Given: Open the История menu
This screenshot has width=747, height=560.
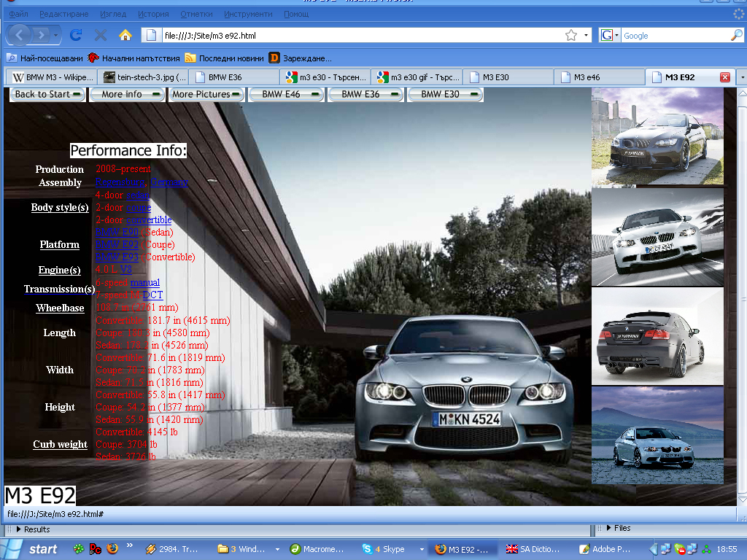Looking at the screenshot, I should 153,14.
